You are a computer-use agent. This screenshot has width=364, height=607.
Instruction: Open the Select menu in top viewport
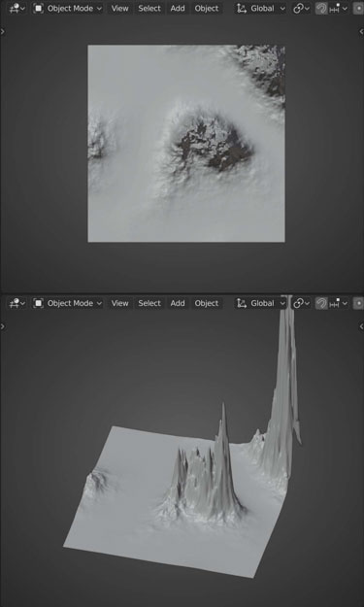(x=149, y=8)
